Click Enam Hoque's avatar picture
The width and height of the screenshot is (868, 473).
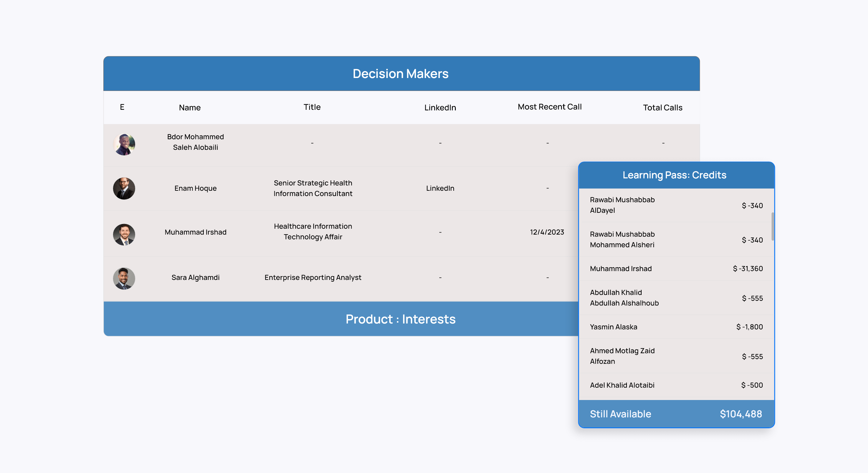pos(124,188)
